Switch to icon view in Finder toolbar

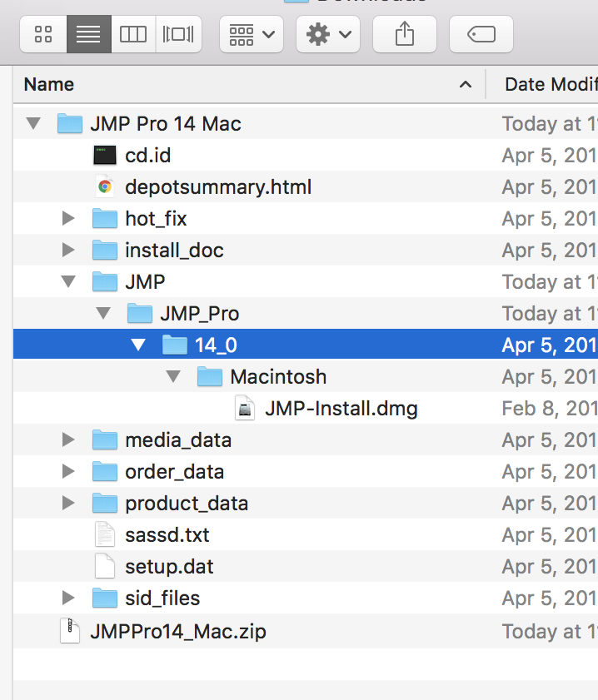(x=42, y=34)
